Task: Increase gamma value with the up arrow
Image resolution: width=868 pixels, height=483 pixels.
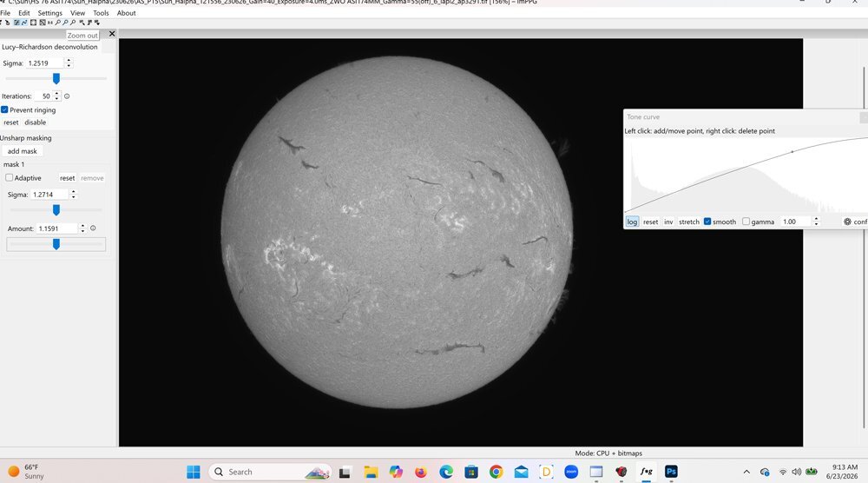Action: (x=815, y=219)
